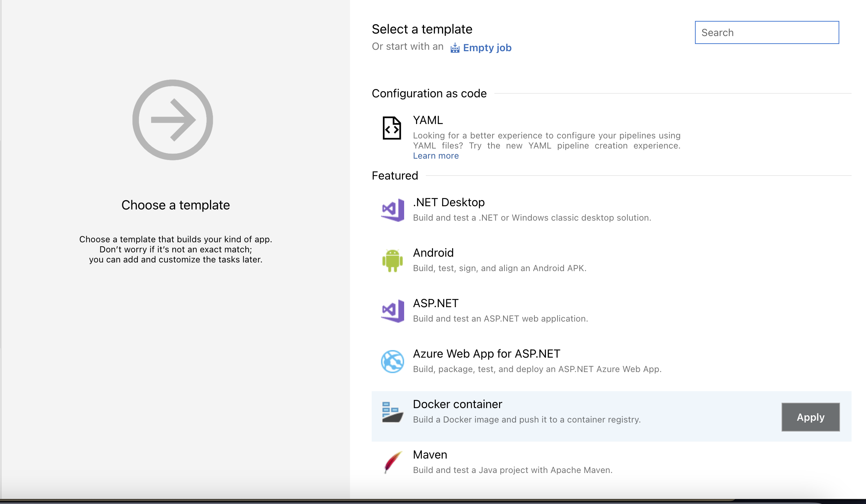Click the large circular arrow icon
Viewport: 866px width, 504px height.
pos(173,120)
